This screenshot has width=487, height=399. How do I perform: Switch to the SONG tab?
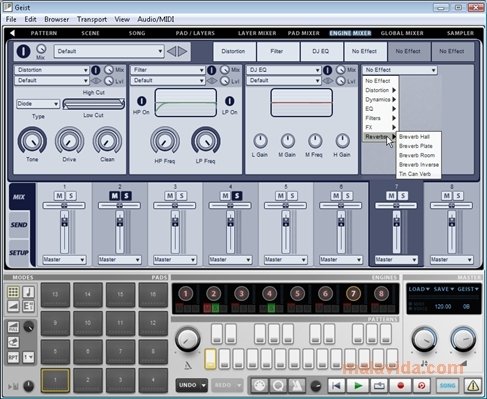[137, 33]
